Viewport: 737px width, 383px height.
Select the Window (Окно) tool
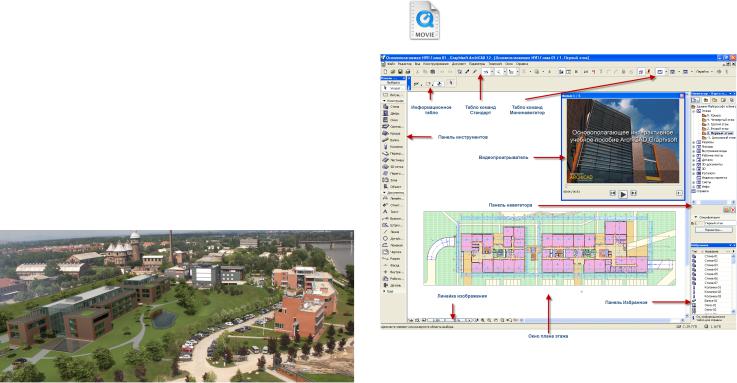[x=392, y=120]
